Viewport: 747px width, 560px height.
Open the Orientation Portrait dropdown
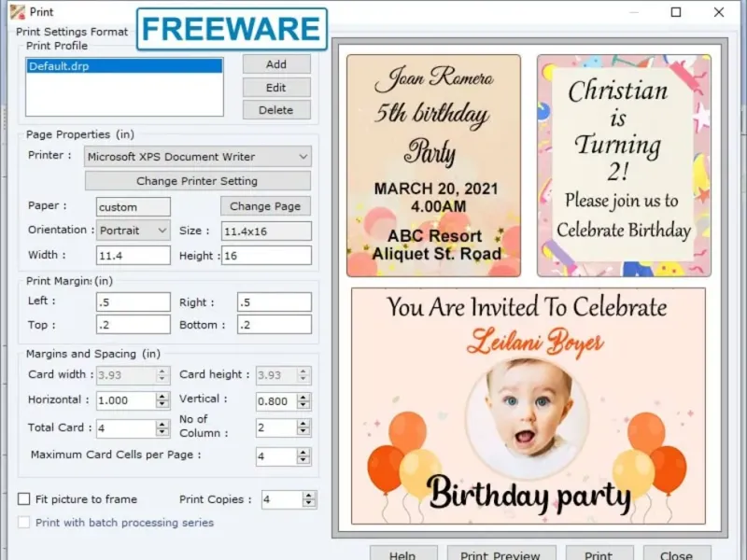(x=133, y=231)
